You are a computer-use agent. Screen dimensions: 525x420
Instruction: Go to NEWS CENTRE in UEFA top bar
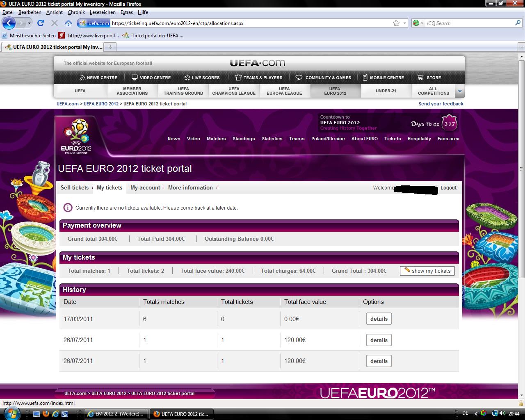98,78
